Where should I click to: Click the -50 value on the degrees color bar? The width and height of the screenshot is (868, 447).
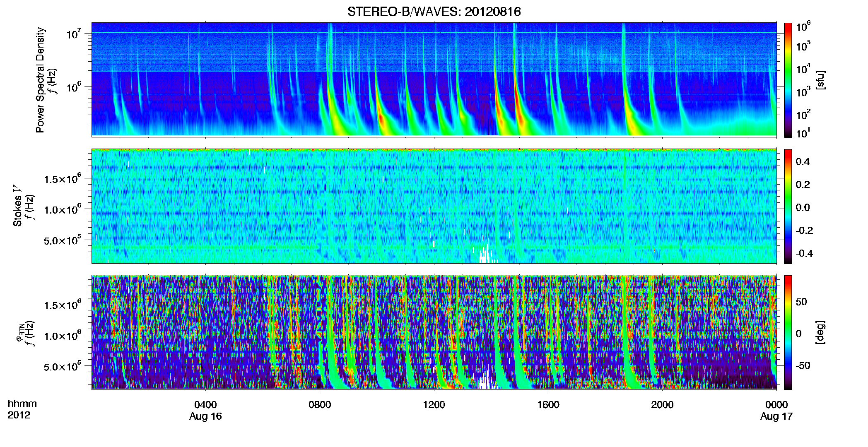(803, 365)
